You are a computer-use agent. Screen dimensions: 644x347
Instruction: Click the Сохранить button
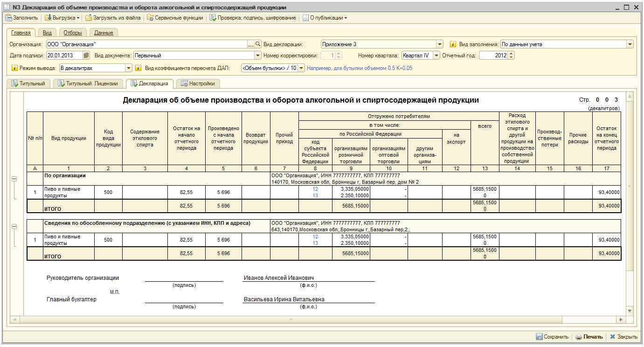coord(552,337)
